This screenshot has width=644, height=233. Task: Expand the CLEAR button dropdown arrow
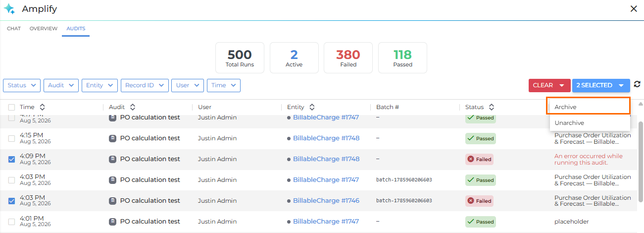(x=562, y=85)
